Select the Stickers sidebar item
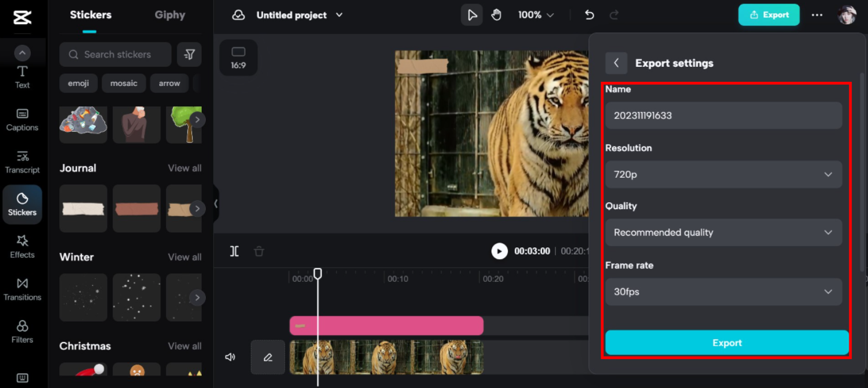The height and width of the screenshot is (388, 868). click(x=22, y=204)
